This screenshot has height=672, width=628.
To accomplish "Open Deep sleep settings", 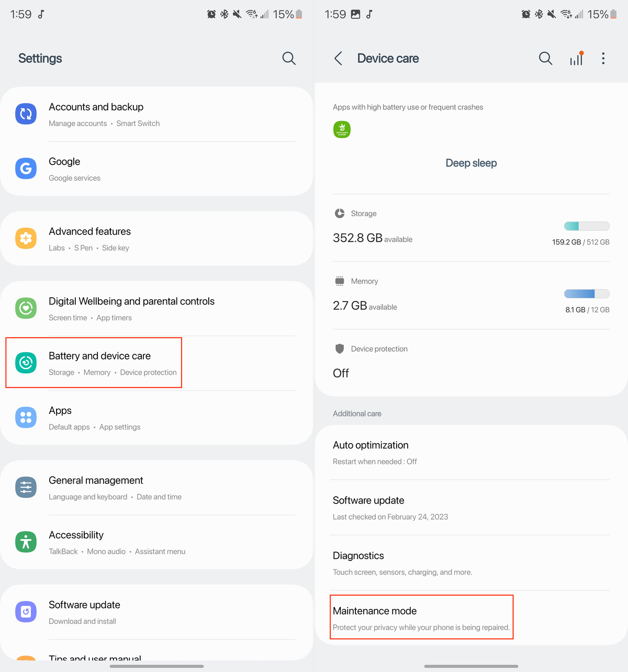I will click(470, 163).
